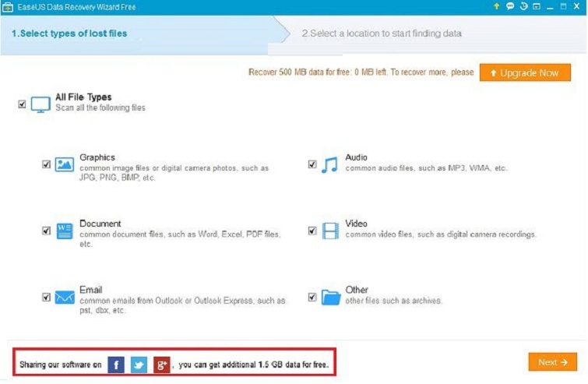This screenshot has height=384, width=588.
Task: Toggle the Graphics checkbox
Action: (x=47, y=164)
